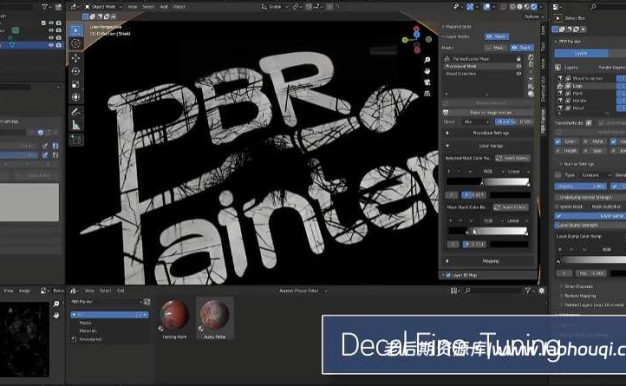Switch to the Layers tab in PBR Painter
Image resolution: width=626 pixels, height=386 pixels.
click(x=581, y=53)
